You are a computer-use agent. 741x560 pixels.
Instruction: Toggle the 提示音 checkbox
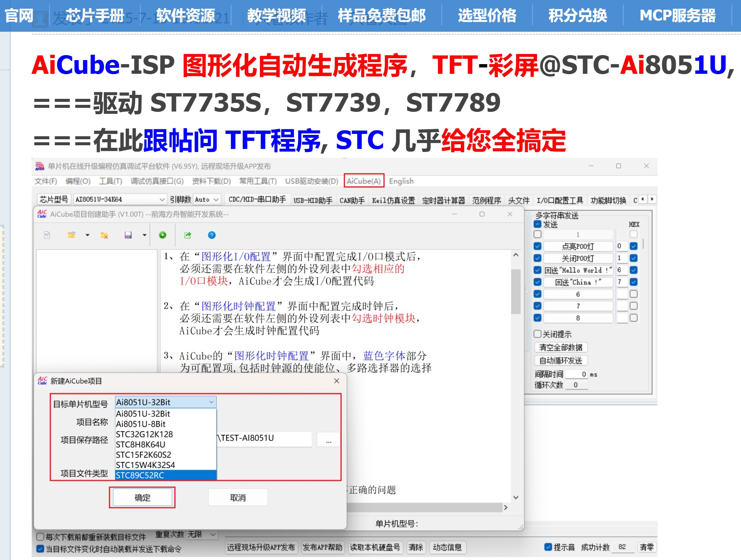coord(548,547)
